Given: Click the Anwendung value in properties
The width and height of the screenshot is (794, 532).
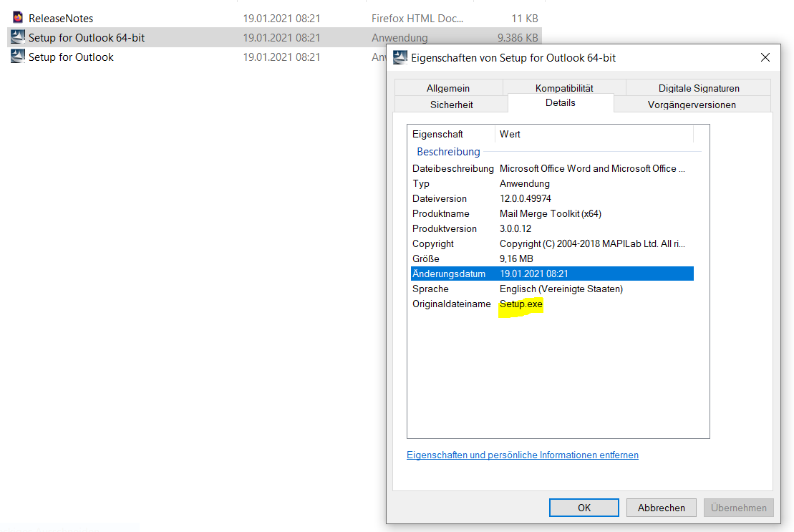Looking at the screenshot, I should [x=525, y=183].
